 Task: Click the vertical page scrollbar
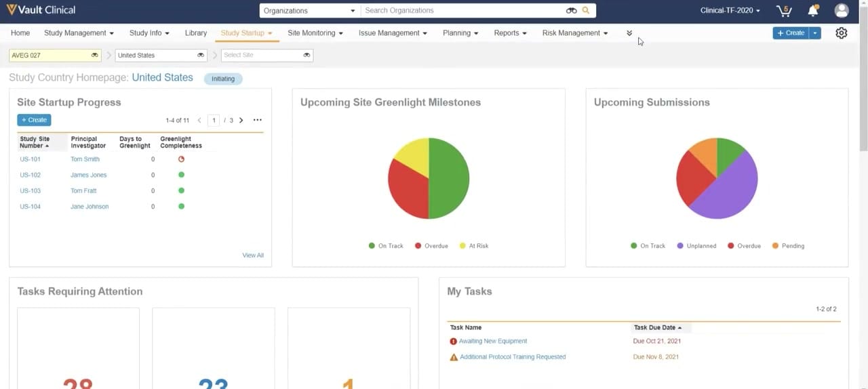(x=863, y=78)
